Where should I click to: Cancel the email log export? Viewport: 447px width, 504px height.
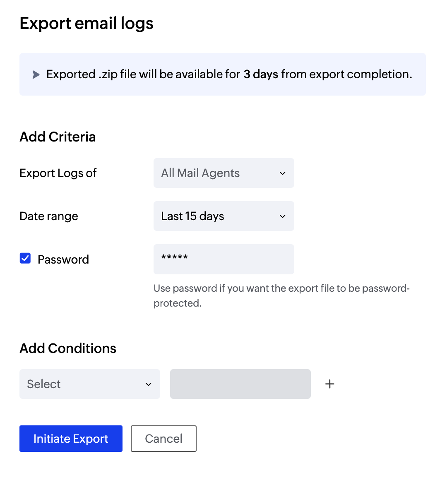tap(163, 439)
